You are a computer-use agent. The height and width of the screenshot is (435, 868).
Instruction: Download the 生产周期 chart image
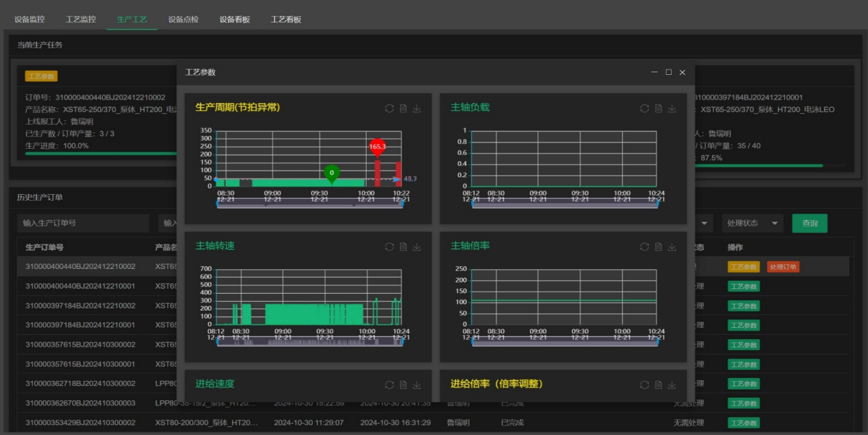click(x=417, y=108)
